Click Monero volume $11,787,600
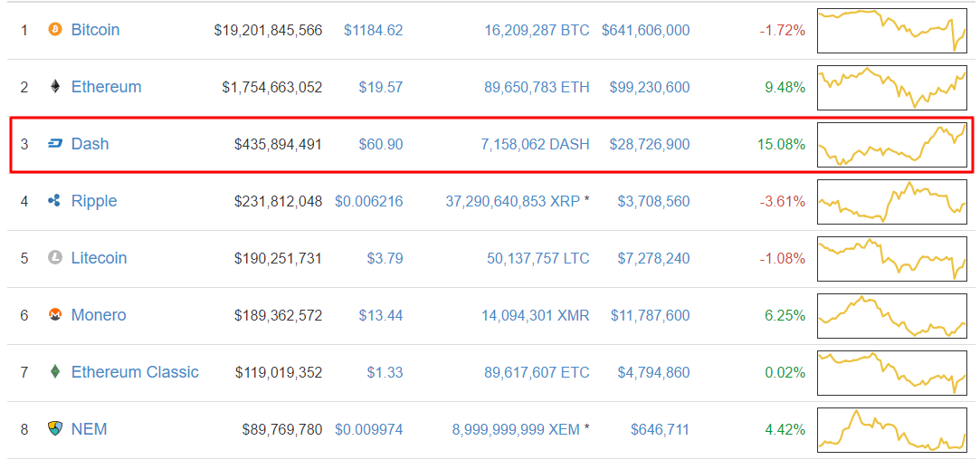The height and width of the screenshot is (460, 980). click(650, 315)
